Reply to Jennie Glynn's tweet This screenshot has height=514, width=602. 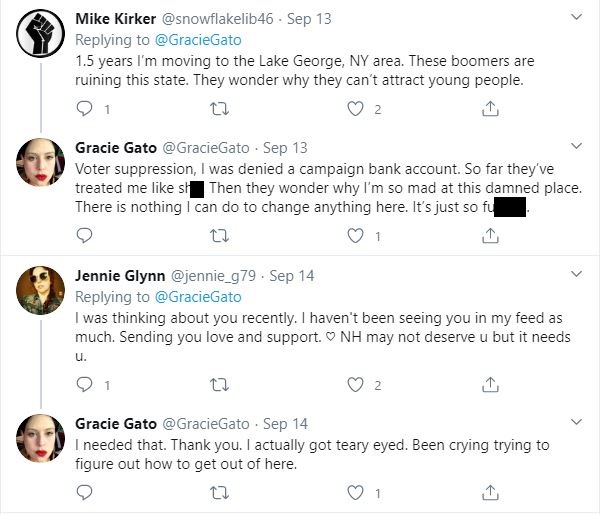[x=84, y=384]
